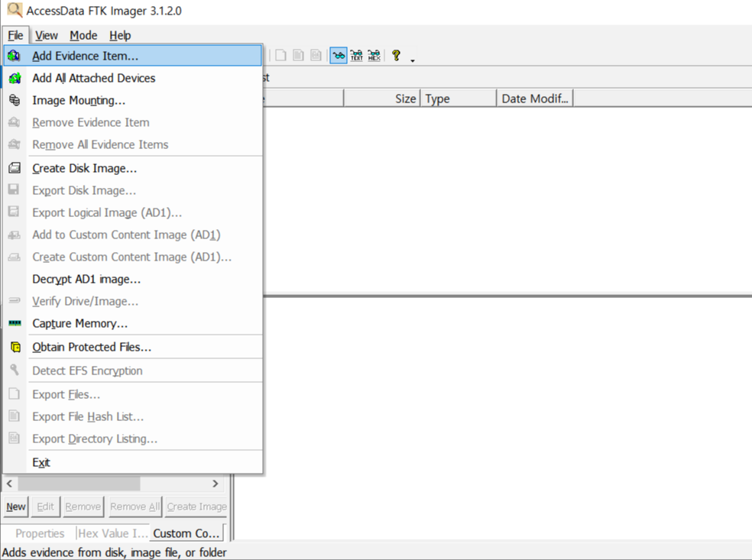Click the horizontal scrollbar right arrow

pyautogui.click(x=216, y=484)
